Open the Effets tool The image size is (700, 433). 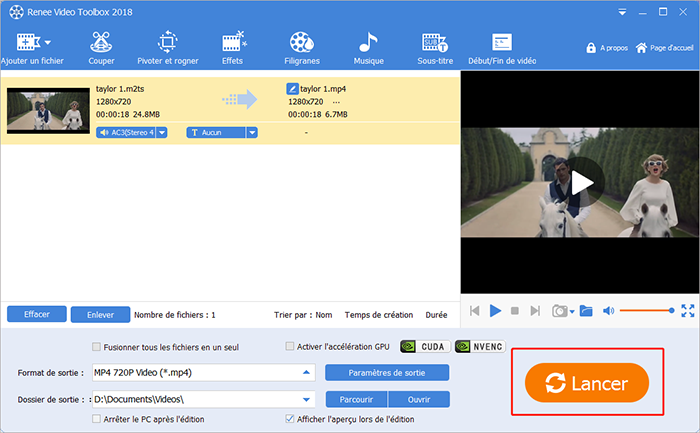pyautogui.click(x=233, y=49)
